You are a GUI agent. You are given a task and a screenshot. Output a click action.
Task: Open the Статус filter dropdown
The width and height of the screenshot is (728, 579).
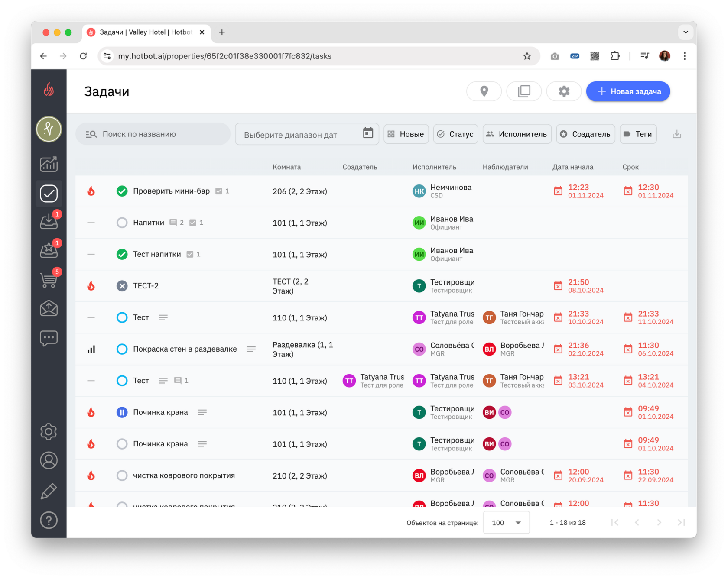(455, 134)
